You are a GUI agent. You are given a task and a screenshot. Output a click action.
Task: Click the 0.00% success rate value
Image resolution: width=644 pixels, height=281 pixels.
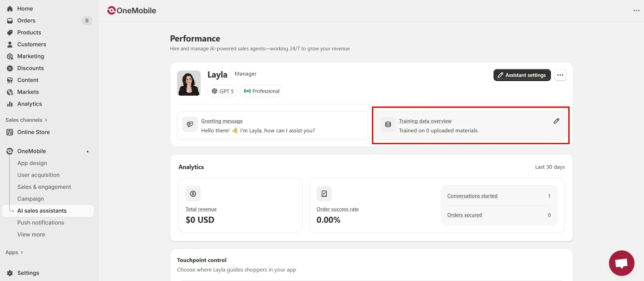coord(328,220)
